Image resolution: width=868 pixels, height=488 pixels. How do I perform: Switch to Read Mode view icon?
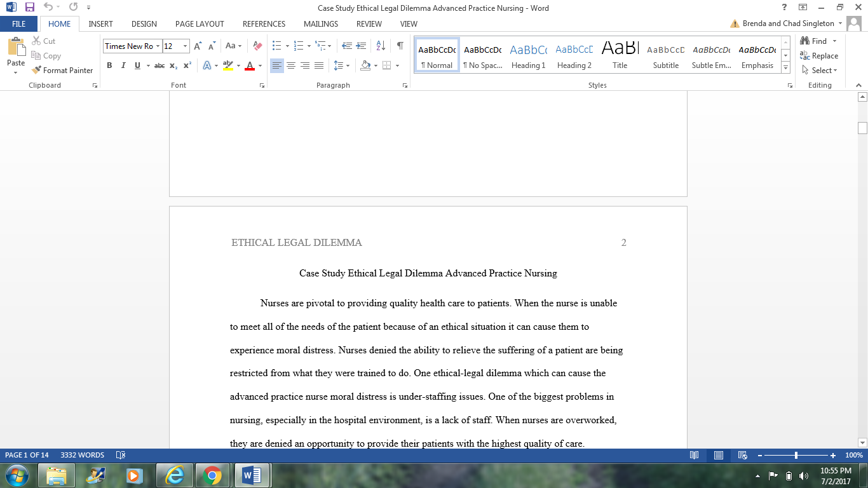(695, 455)
